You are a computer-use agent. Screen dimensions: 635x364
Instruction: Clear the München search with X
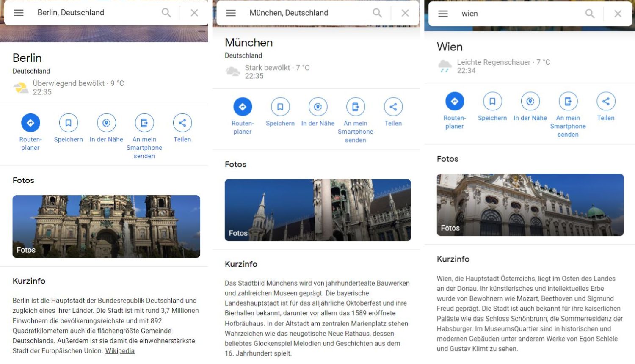405,13
